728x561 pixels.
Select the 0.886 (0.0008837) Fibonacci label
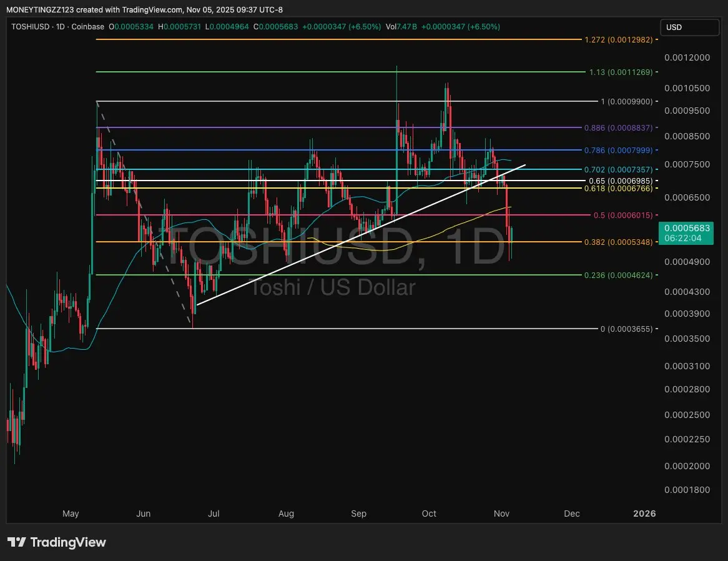(x=619, y=127)
